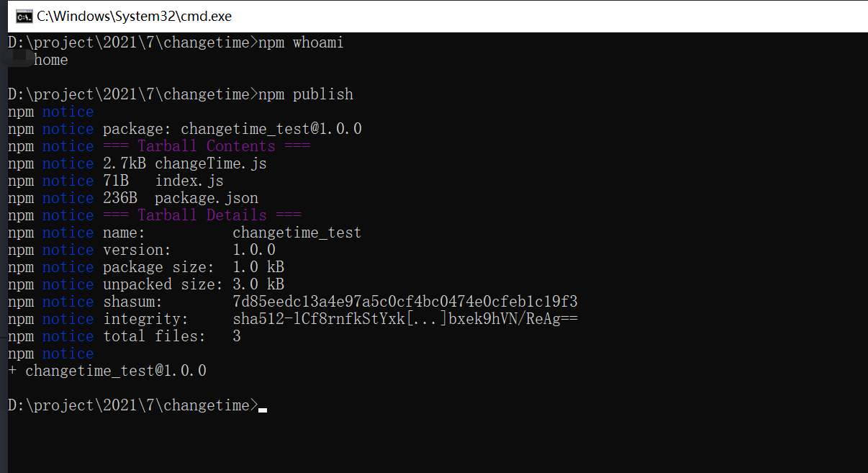Image resolution: width=868 pixels, height=473 pixels.
Task: Click the name value 'changetime_test'
Action: click(297, 233)
